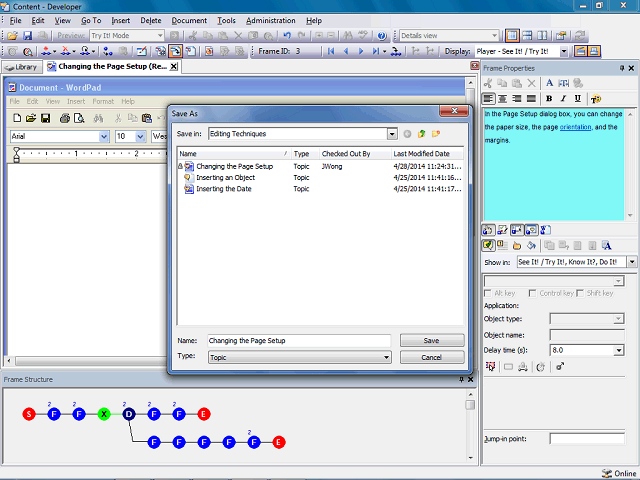Create a new folder in Save As dialog
Image resolution: width=640 pixels, height=480 pixels.
click(x=436, y=134)
